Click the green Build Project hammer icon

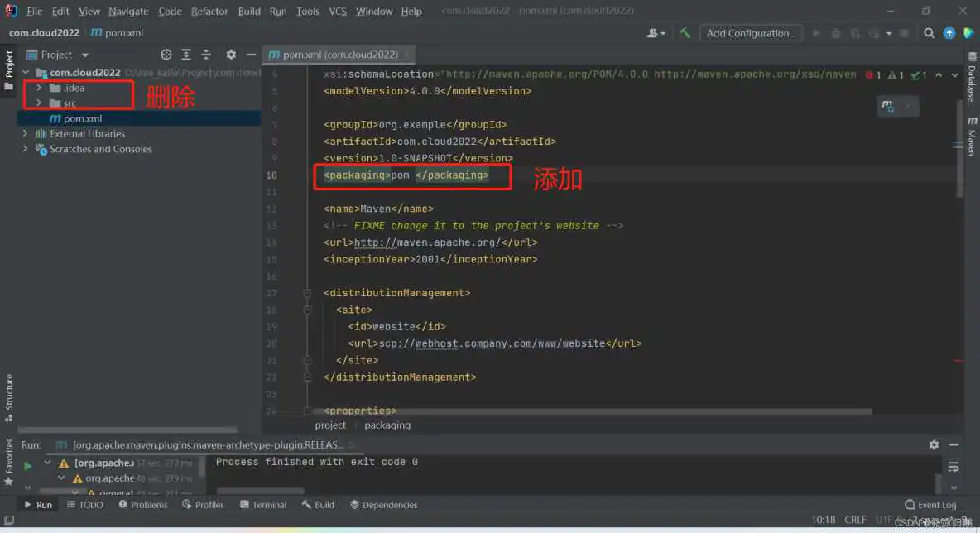685,33
